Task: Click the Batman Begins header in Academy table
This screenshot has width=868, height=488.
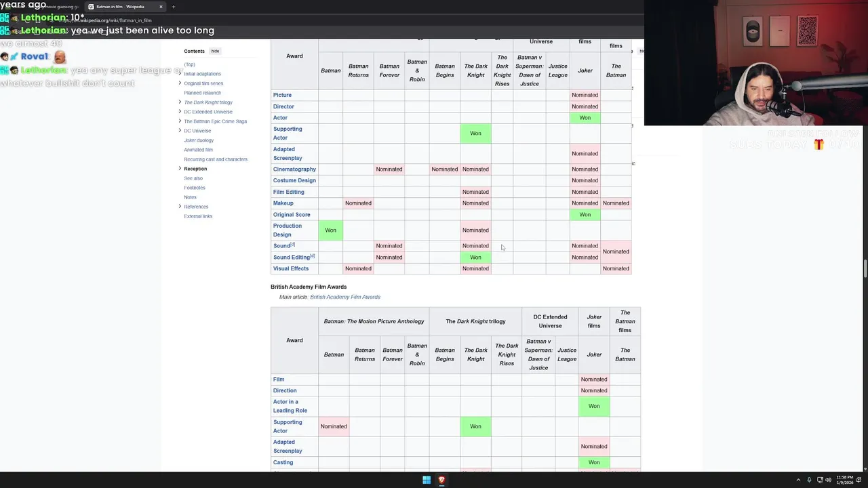Action: pyautogui.click(x=445, y=70)
